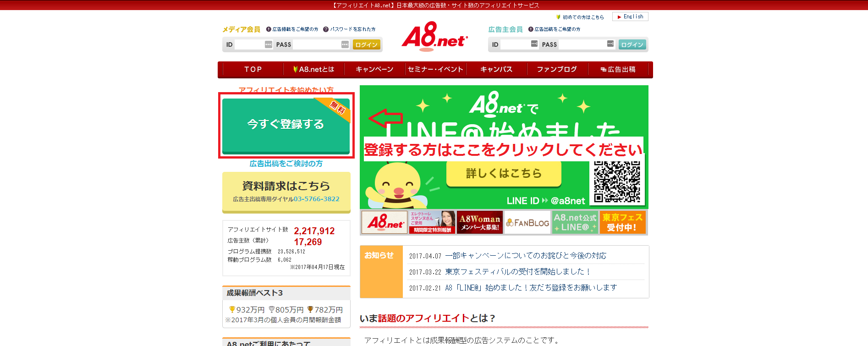The height and width of the screenshot is (346, 868).
Task: Click the A8.net logo in the header
Action: 434,36
